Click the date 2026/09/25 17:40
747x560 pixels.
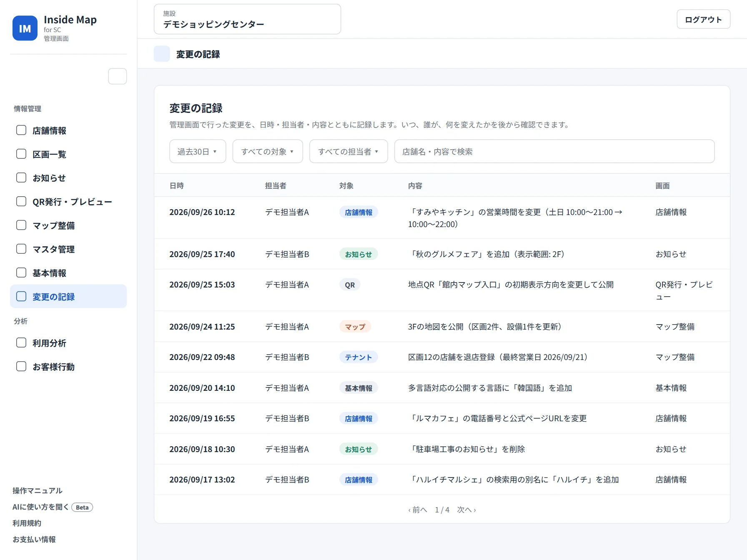[202, 254]
